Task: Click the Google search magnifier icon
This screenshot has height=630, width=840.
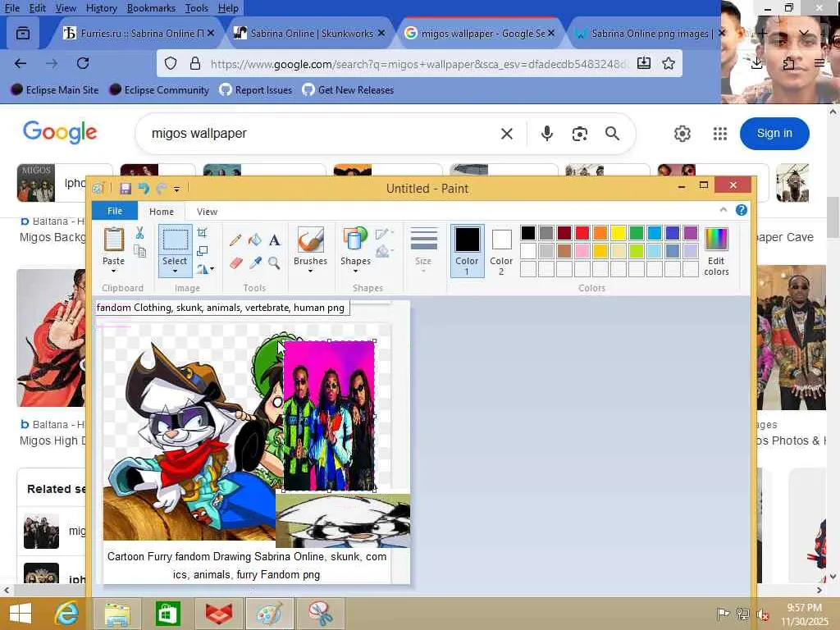Action: (612, 134)
